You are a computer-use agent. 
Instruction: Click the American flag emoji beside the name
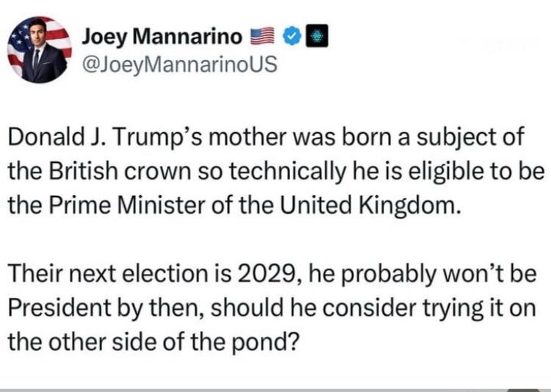point(263,36)
